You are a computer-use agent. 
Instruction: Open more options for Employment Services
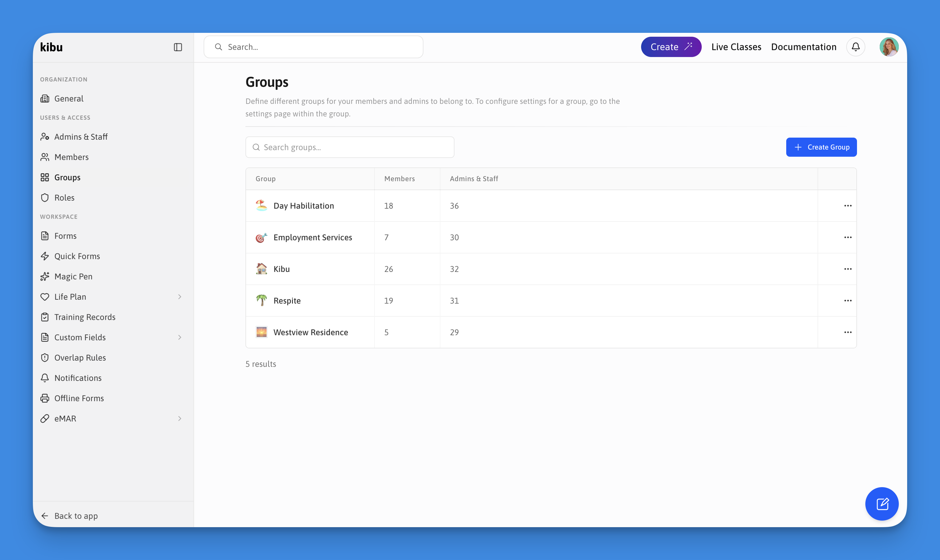click(x=847, y=237)
